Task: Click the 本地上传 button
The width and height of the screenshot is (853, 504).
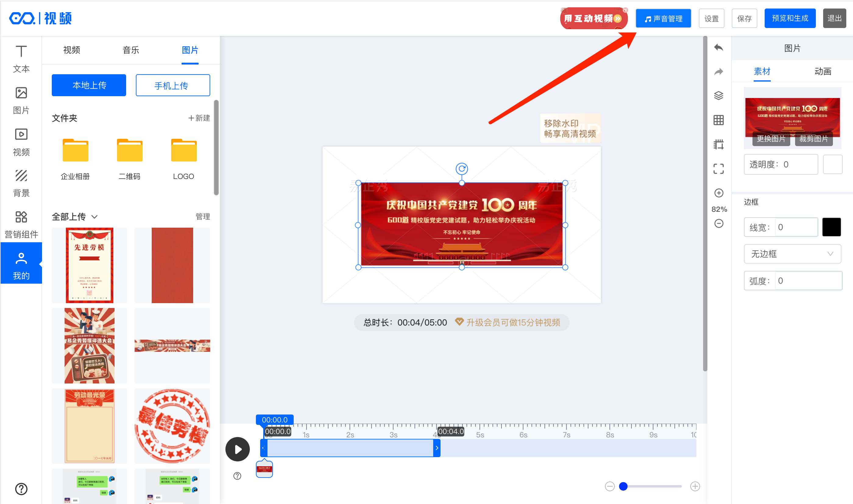Action: click(x=89, y=85)
